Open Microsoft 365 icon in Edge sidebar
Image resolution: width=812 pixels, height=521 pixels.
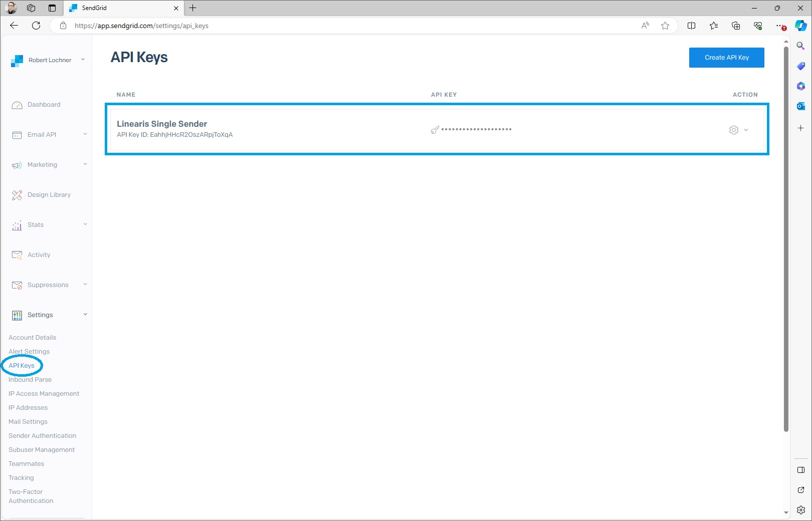[801, 86]
